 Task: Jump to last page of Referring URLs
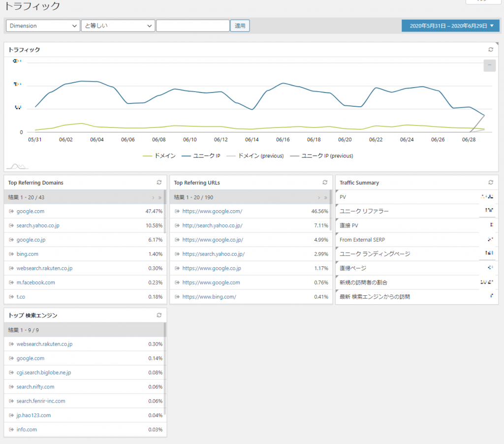[x=325, y=197]
